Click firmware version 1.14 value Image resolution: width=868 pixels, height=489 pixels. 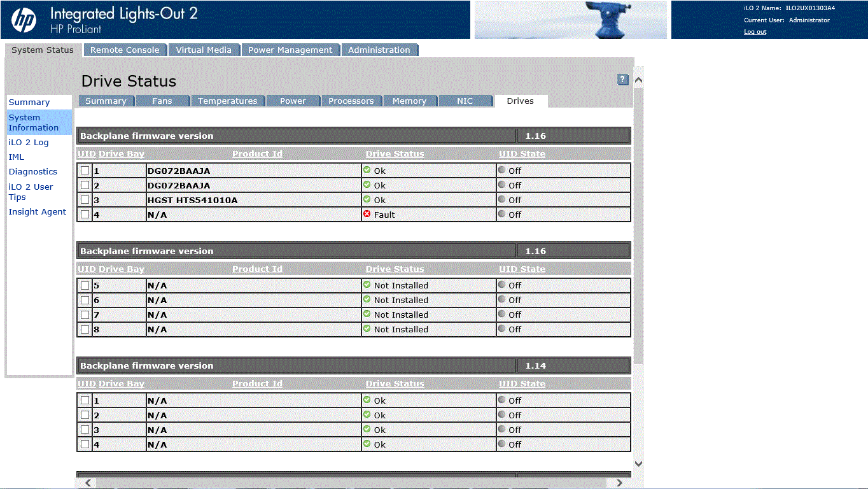coord(536,365)
